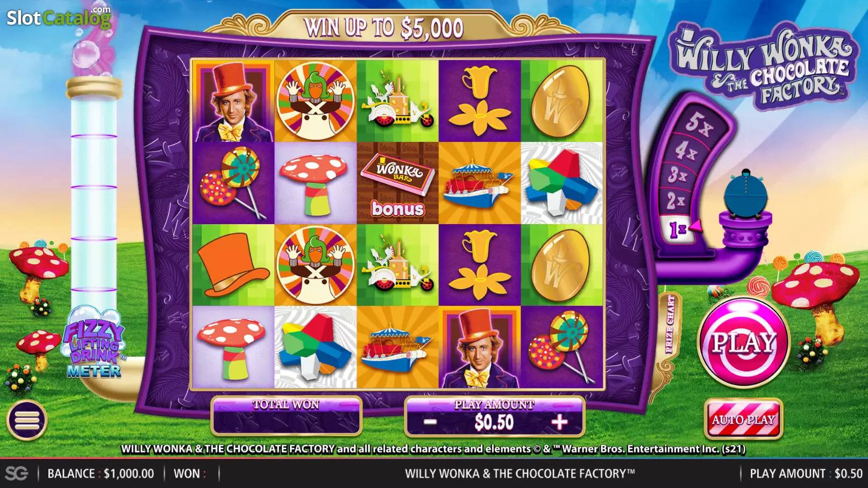The height and width of the screenshot is (488, 868).
Task: Click the mushroom symbol in second row
Action: coord(316,183)
